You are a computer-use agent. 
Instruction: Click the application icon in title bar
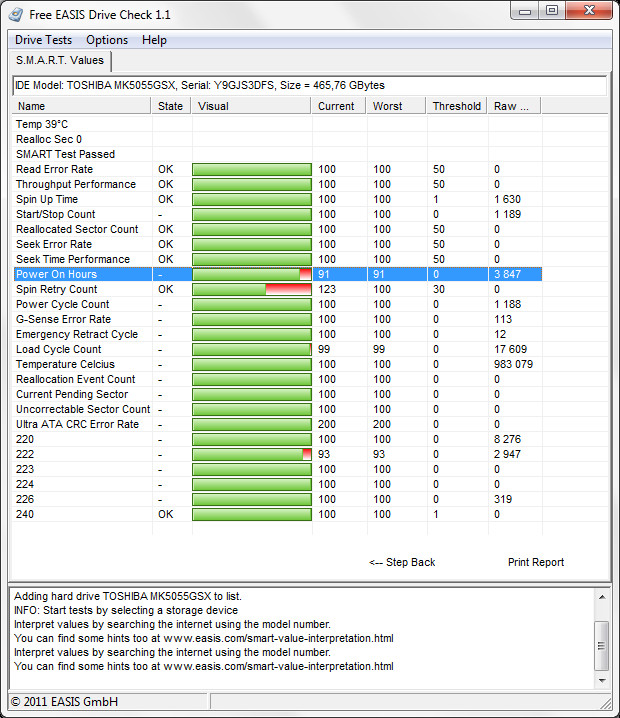point(16,15)
